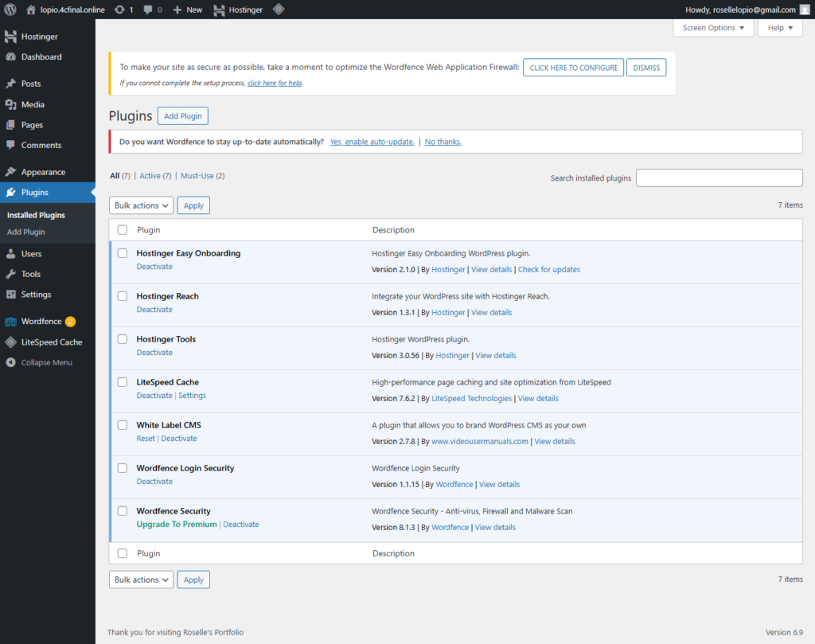Click the user avatar in admin bar

(x=805, y=10)
